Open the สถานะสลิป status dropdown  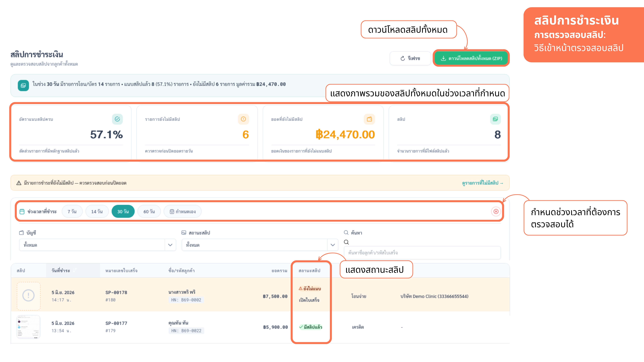[x=260, y=245]
